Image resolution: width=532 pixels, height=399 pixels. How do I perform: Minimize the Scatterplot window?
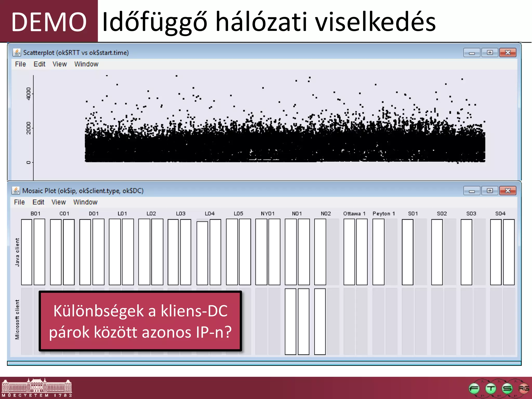[x=472, y=53]
